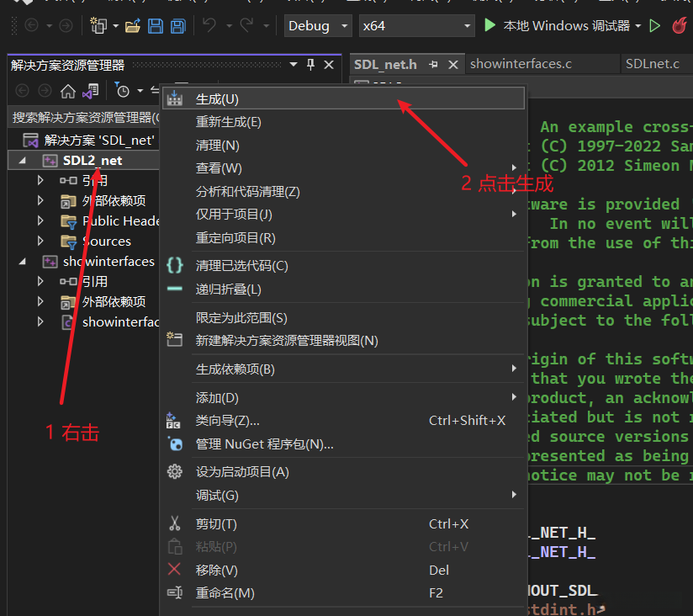
Task: Go back in Solution Explorer toolbar
Action: 22,91
